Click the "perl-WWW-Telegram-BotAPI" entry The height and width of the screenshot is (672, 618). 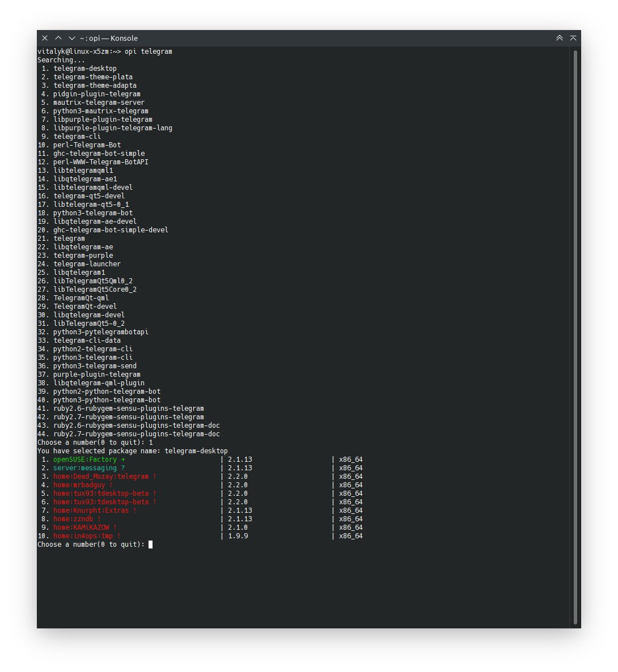click(101, 162)
